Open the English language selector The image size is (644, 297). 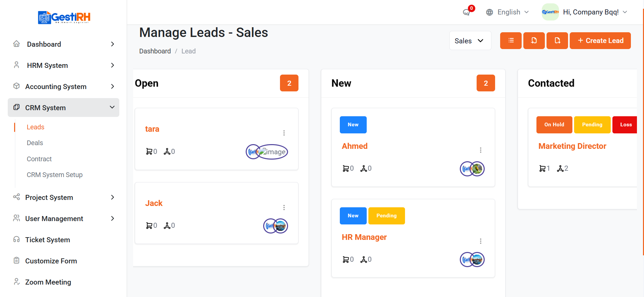(x=508, y=12)
